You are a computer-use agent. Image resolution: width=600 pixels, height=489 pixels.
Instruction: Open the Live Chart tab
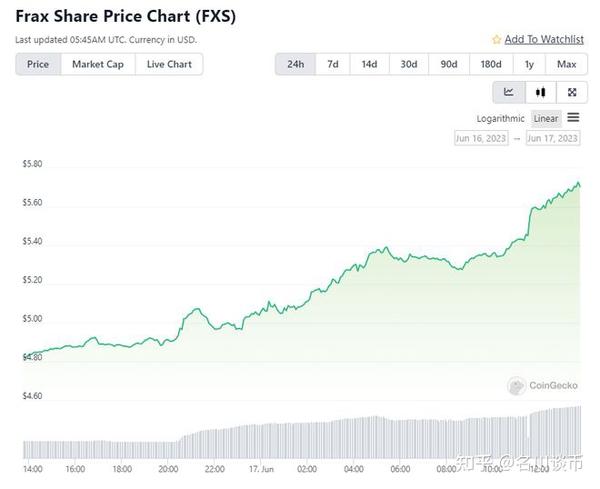[169, 64]
